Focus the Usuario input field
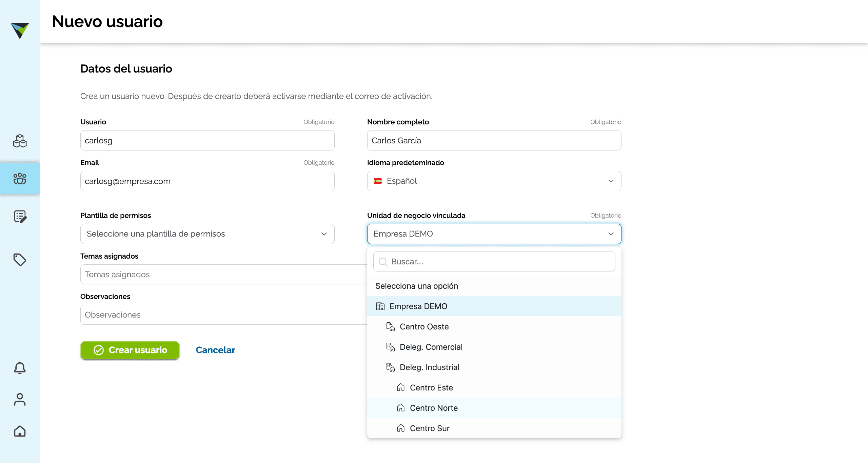Viewport: 868px width, 463px height. pos(207,140)
